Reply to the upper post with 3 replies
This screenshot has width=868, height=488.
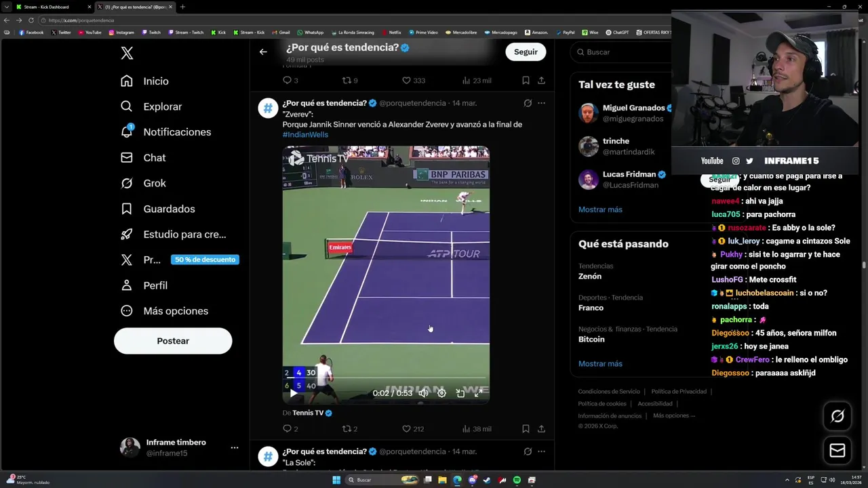click(290, 81)
